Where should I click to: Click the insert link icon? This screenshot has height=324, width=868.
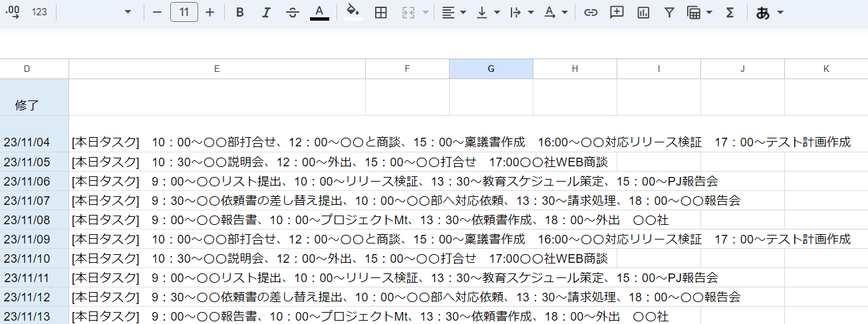click(x=591, y=12)
